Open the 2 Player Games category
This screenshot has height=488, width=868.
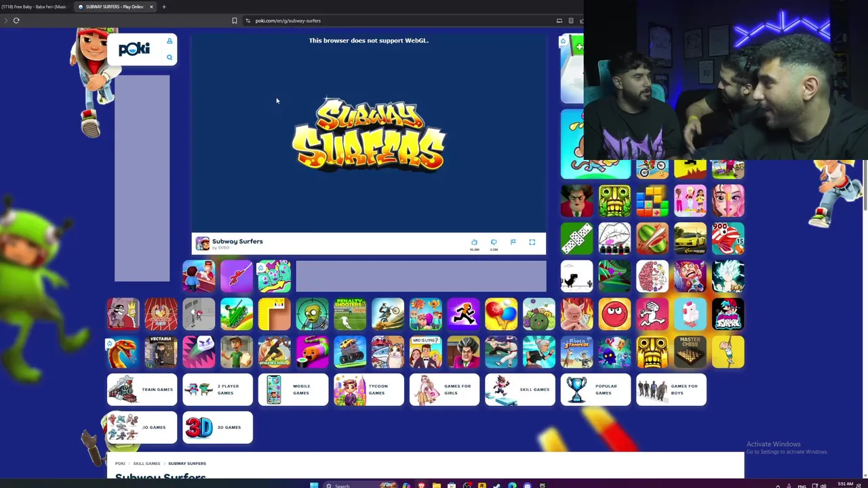[x=218, y=390]
